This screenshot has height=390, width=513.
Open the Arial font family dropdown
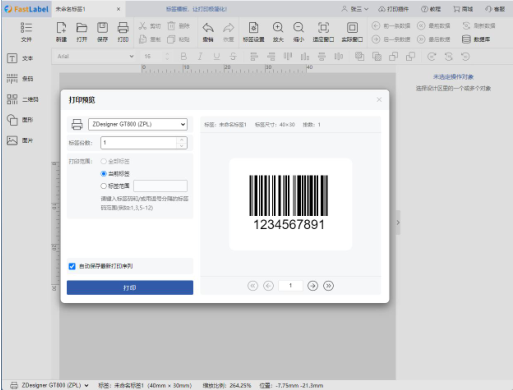coord(95,56)
